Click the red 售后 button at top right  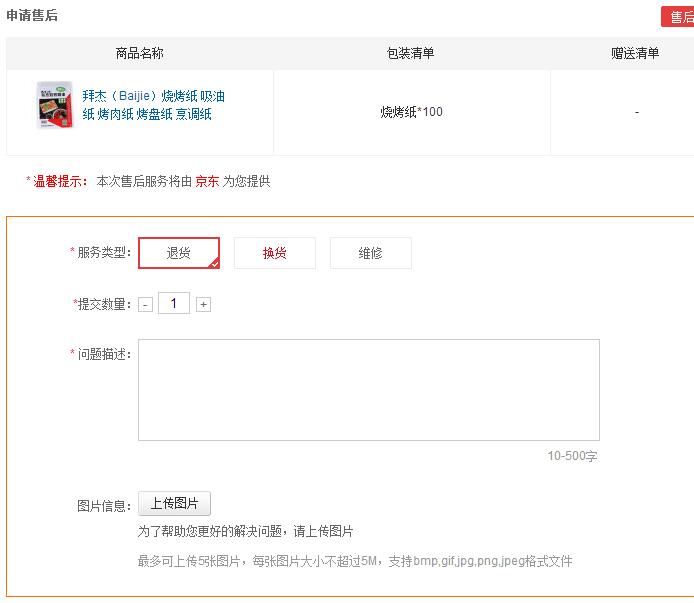click(678, 17)
